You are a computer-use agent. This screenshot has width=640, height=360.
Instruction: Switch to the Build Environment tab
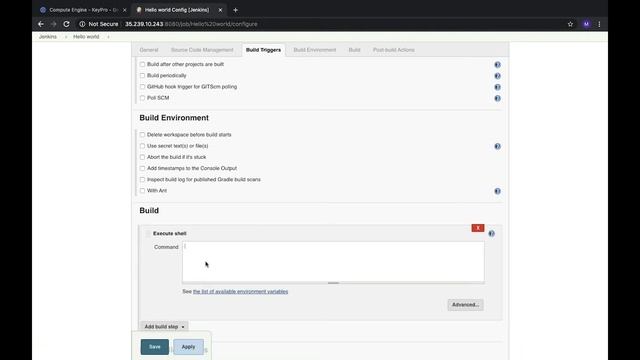[315, 50]
